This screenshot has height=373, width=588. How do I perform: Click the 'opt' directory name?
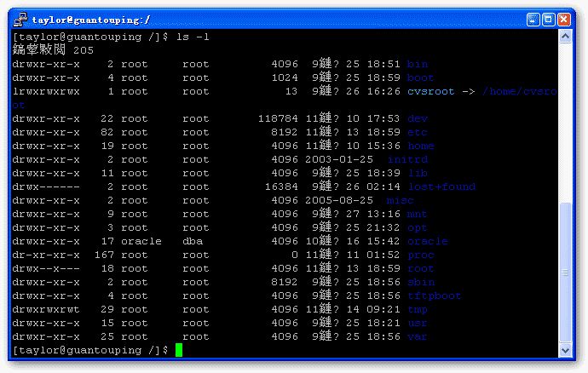click(418, 228)
